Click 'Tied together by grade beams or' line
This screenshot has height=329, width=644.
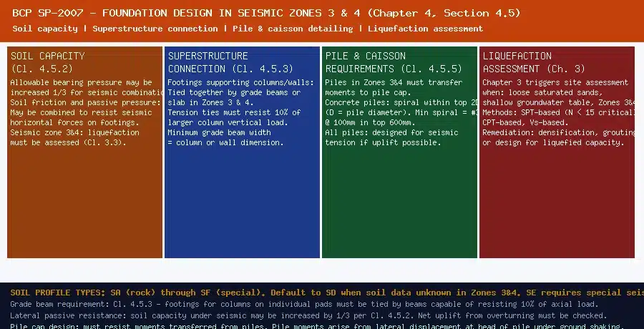[x=234, y=92]
